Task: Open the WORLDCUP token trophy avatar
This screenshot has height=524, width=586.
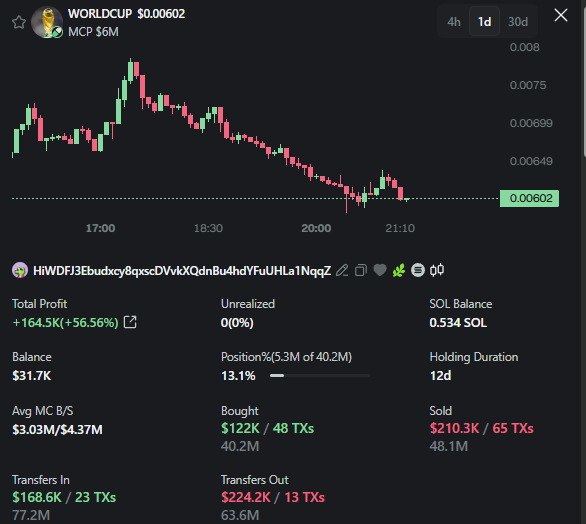Action: point(47,22)
